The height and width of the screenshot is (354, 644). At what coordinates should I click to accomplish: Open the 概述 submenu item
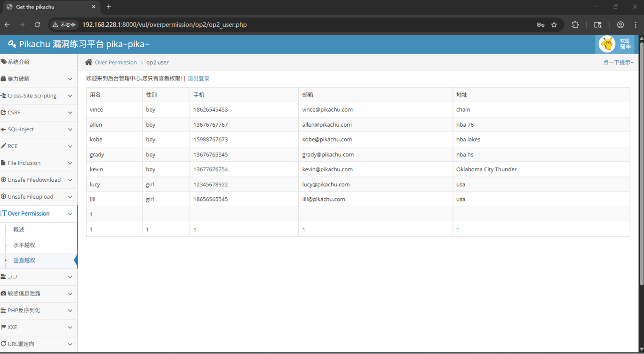(x=19, y=230)
